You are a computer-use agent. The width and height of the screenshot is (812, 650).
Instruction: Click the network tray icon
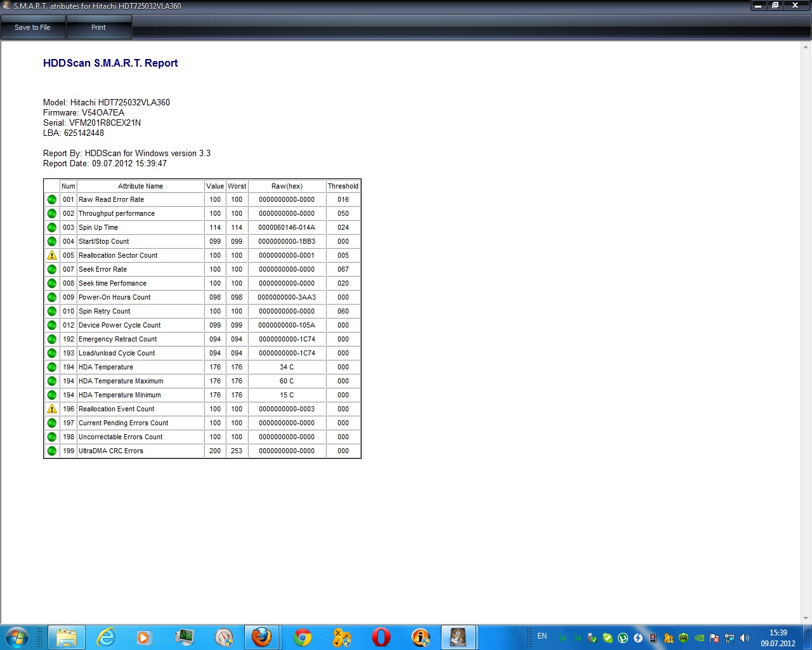coord(730,638)
